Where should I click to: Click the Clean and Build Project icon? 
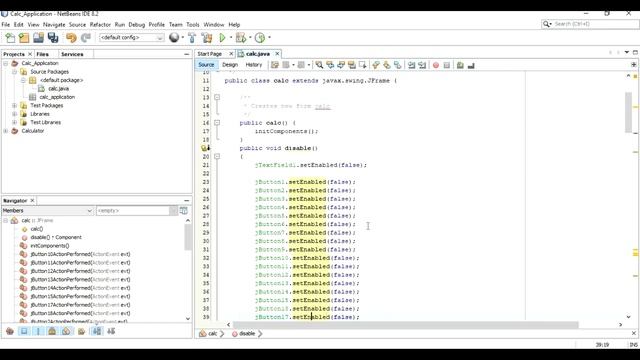tap(207, 38)
